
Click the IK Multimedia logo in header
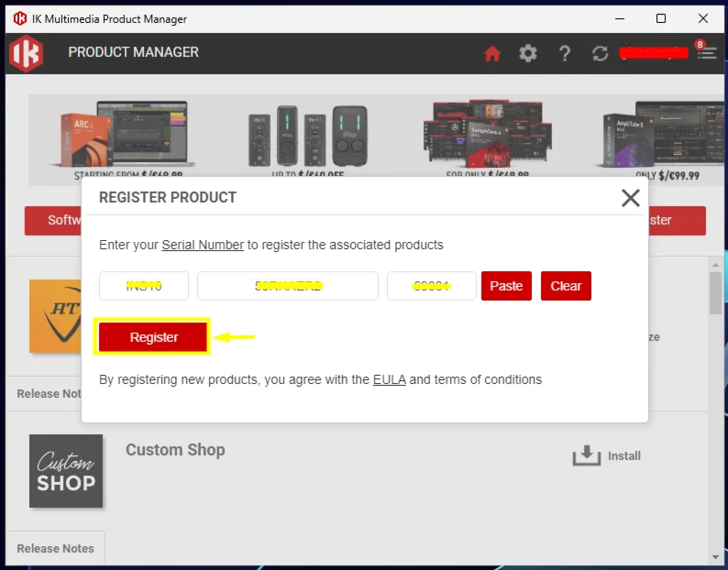click(x=26, y=53)
